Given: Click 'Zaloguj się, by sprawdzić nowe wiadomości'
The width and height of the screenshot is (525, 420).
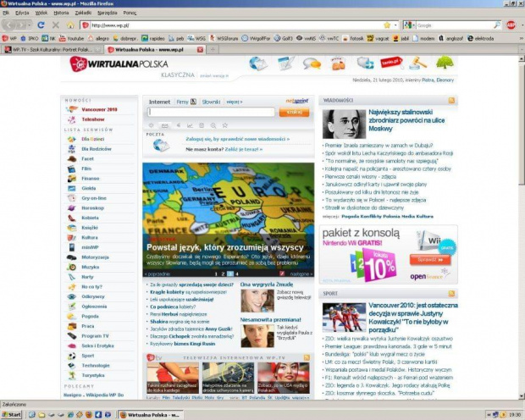Looking at the screenshot, I should tap(238, 139).
